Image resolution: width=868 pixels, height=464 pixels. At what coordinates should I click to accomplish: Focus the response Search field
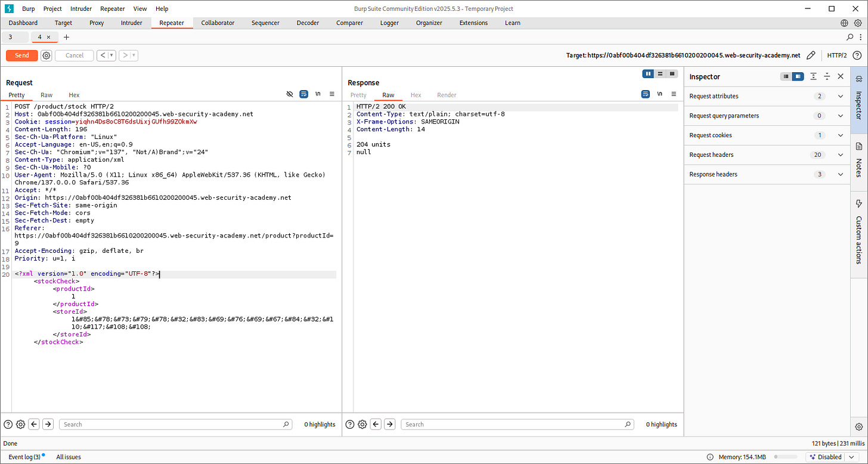pyautogui.click(x=518, y=424)
